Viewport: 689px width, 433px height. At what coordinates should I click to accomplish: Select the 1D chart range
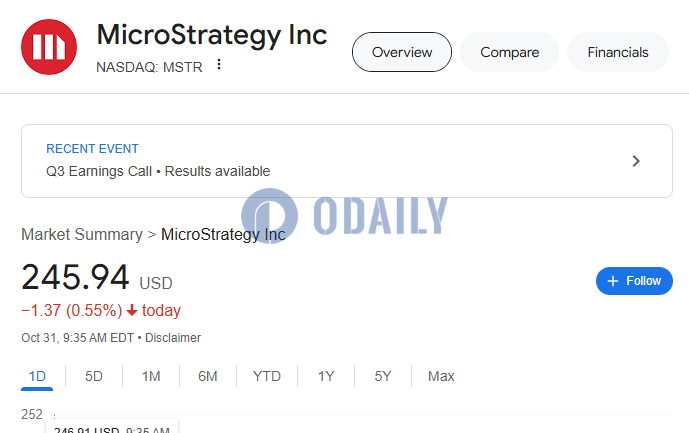pos(37,376)
